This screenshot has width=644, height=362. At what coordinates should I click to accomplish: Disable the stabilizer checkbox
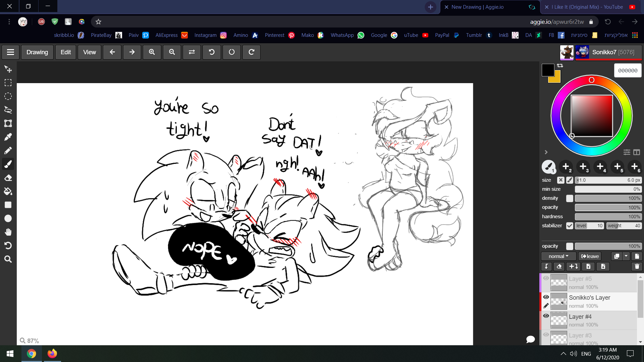tap(570, 226)
